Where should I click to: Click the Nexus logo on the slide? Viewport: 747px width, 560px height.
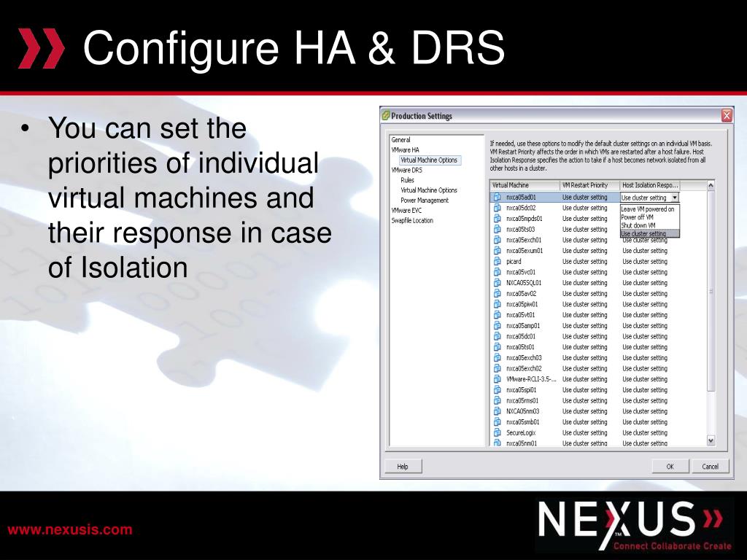[x=635, y=525]
